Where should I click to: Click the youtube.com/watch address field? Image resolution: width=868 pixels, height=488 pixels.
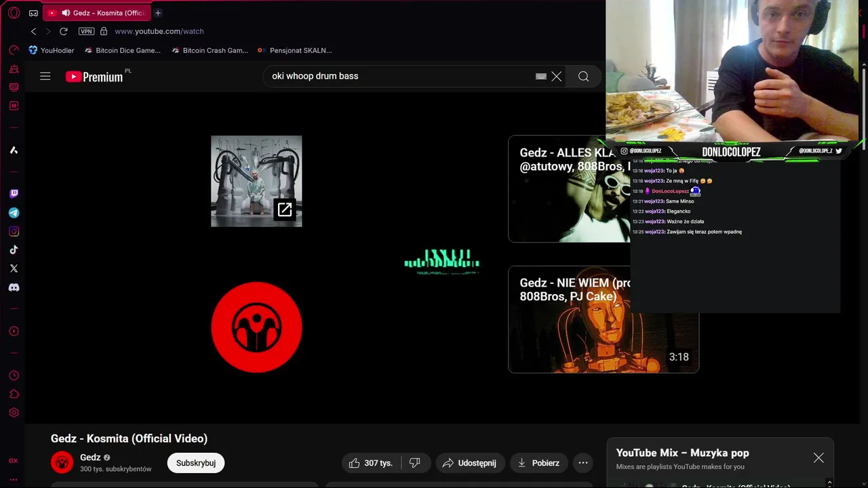point(159,31)
